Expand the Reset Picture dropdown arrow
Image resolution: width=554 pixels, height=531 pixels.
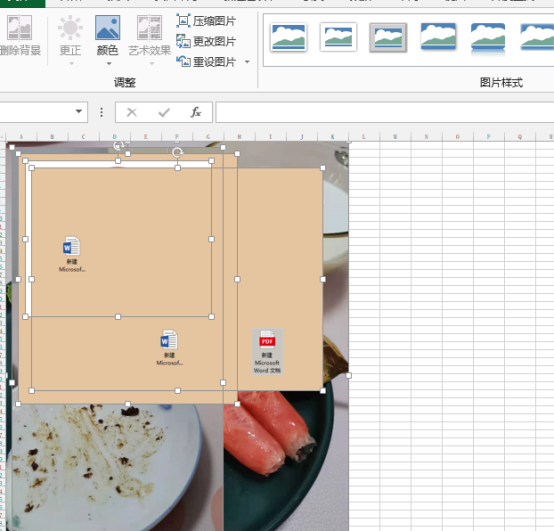pos(247,62)
